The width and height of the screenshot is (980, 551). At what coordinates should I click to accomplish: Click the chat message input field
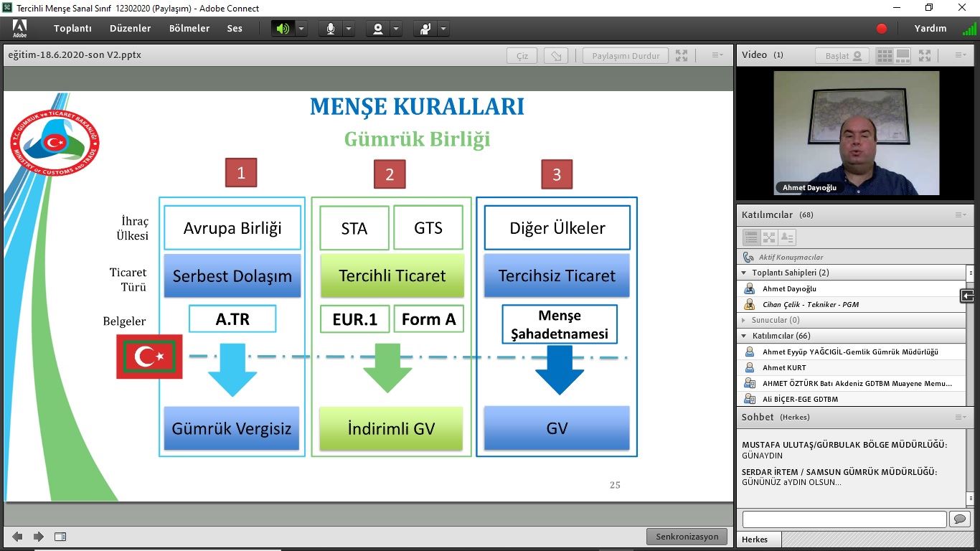click(x=844, y=519)
